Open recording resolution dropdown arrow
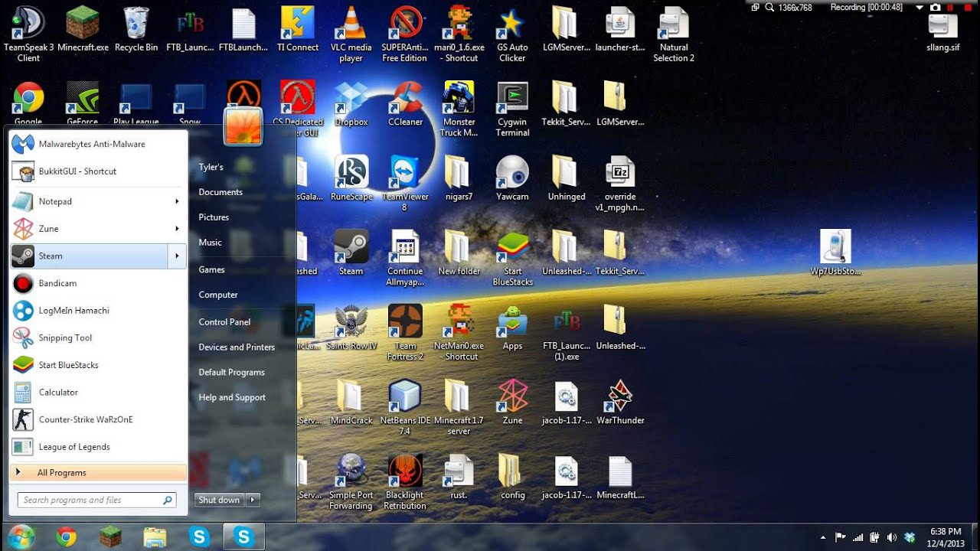 coord(920,7)
